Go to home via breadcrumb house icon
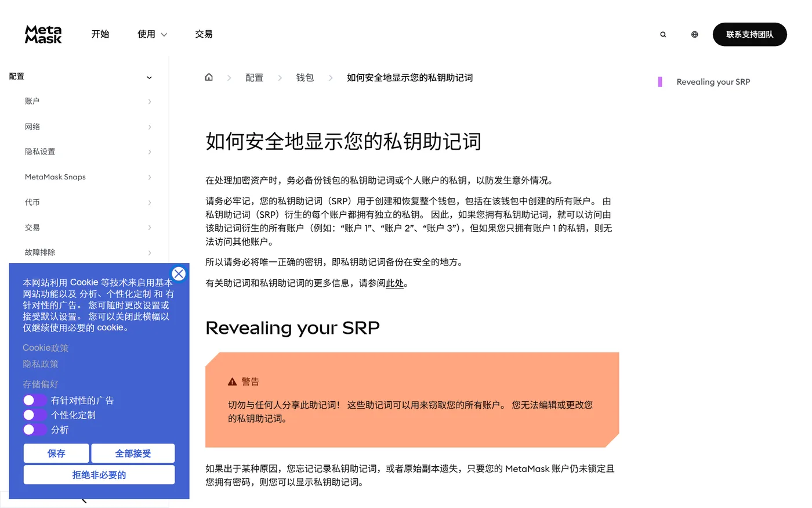 coord(209,77)
